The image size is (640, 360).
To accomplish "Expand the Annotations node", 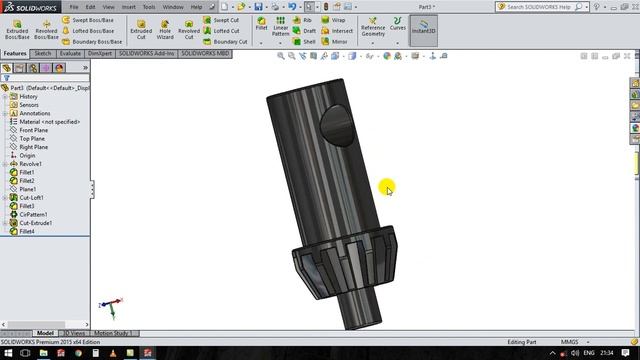I will pos(5,113).
